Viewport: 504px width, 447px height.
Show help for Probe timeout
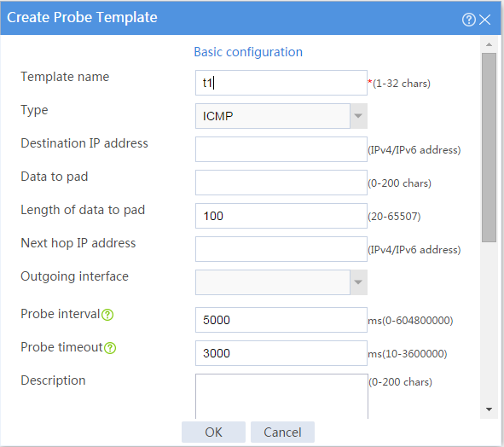(110, 348)
